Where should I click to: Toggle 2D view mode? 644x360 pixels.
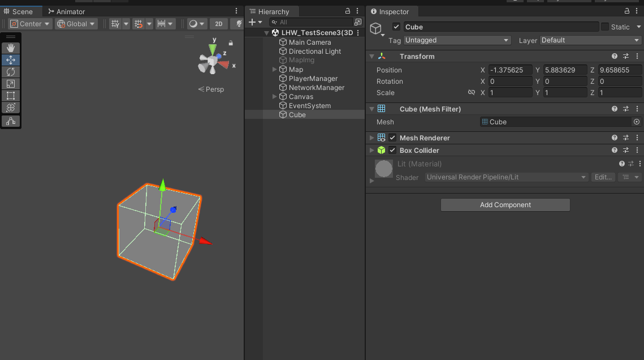(219, 24)
